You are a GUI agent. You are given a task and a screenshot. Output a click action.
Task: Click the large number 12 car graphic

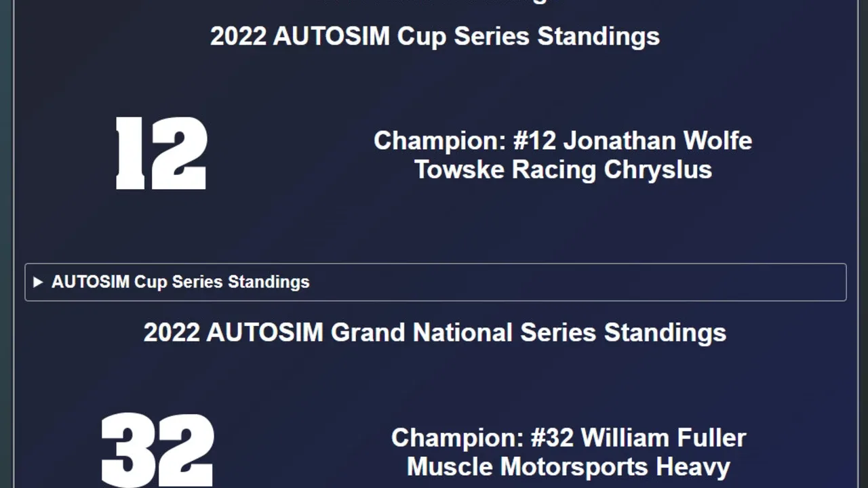[x=161, y=153]
